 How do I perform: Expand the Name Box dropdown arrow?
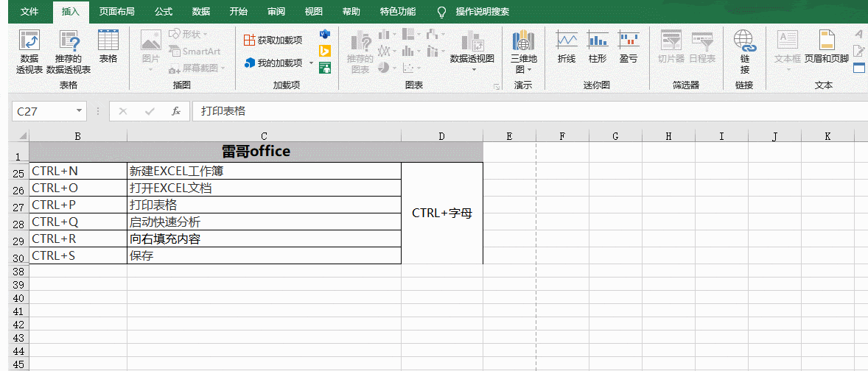[79, 111]
